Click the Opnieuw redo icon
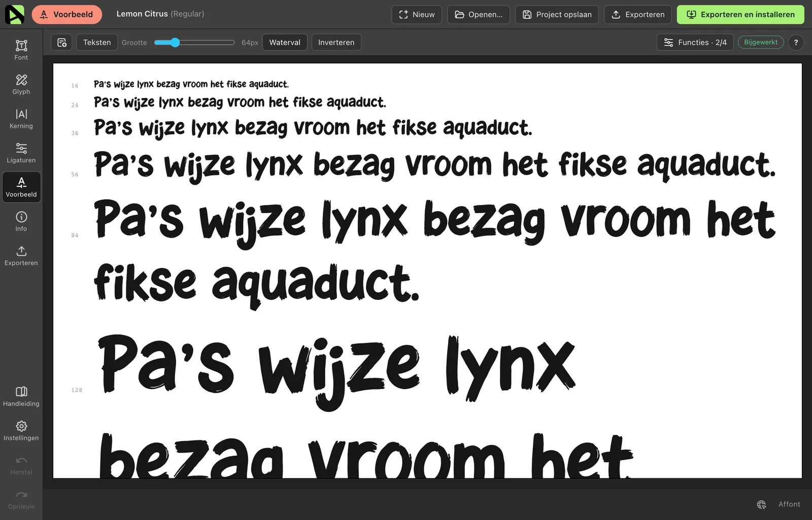This screenshot has width=812, height=520. click(x=21, y=499)
